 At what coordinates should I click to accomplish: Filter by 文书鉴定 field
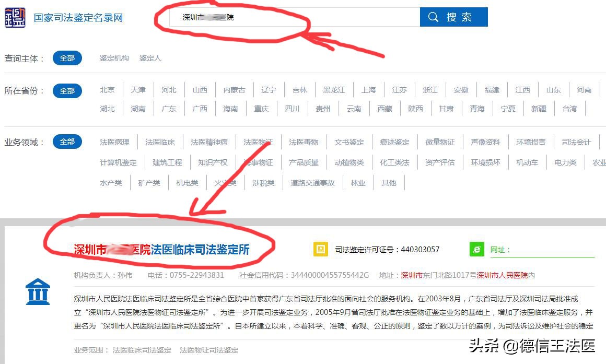[349, 142]
